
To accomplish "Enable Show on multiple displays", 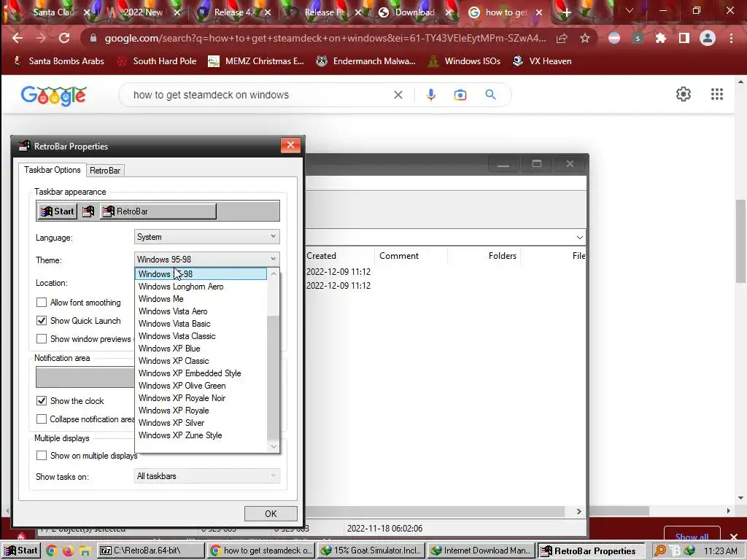I will click(x=42, y=455).
